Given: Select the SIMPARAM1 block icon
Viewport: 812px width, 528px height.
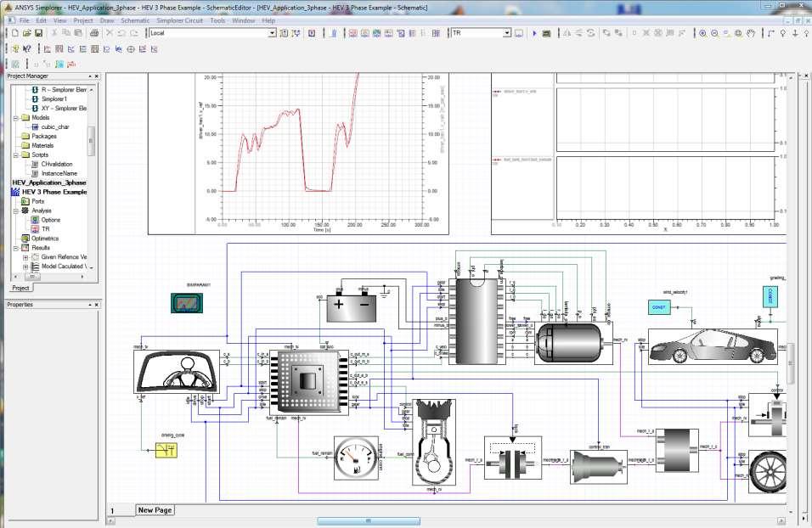Looking at the screenshot, I should (187, 303).
